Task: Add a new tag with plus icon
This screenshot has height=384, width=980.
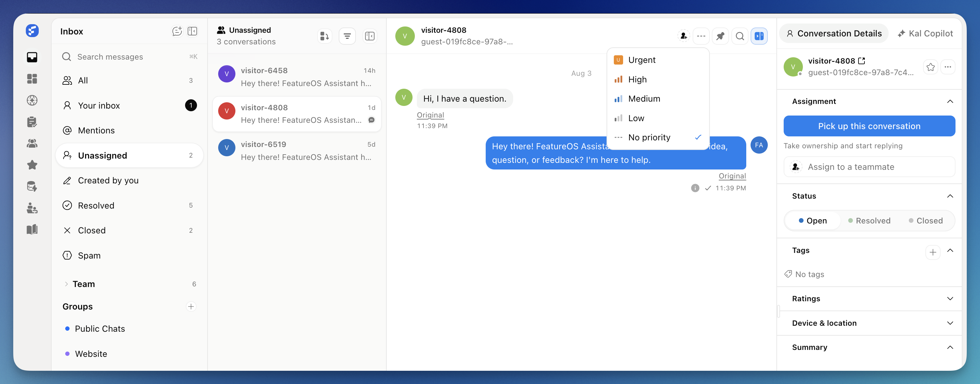Action: [x=933, y=252]
